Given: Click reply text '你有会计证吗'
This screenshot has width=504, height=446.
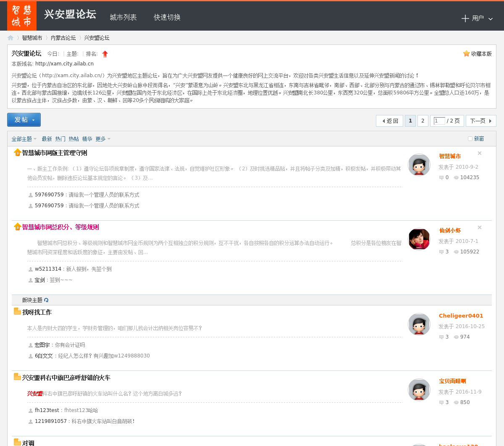Looking at the screenshot, I should coord(70,345).
